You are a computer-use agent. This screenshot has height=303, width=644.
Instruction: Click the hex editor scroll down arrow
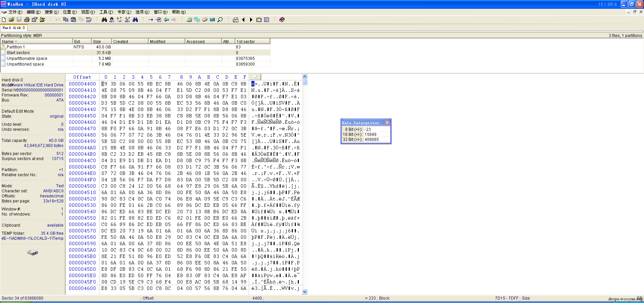(305, 292)
